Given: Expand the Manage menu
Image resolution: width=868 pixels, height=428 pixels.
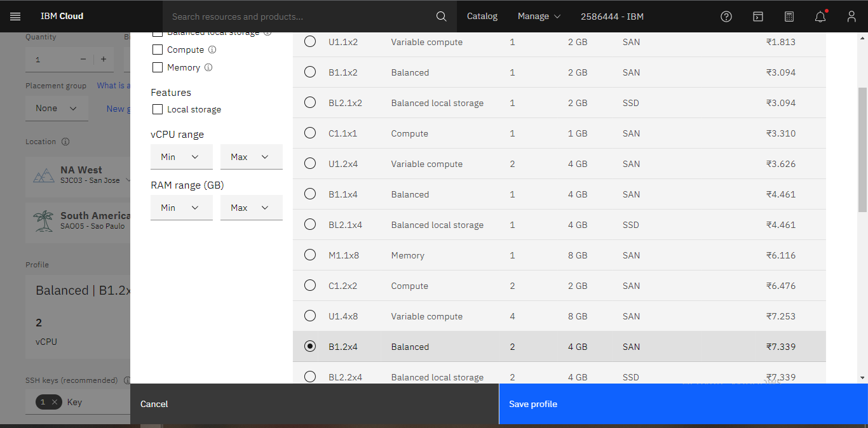Looking at the screenshot, I should [539, 17].
